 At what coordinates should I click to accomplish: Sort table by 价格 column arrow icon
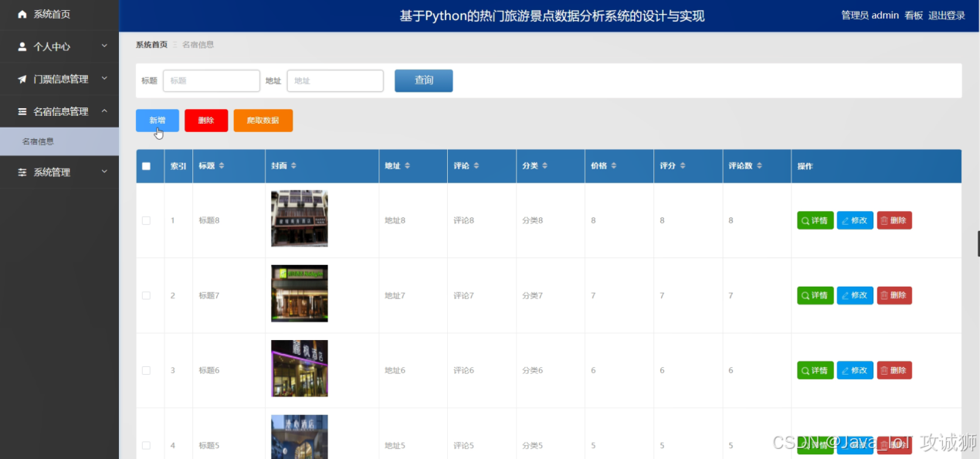[x=613, y=166]
